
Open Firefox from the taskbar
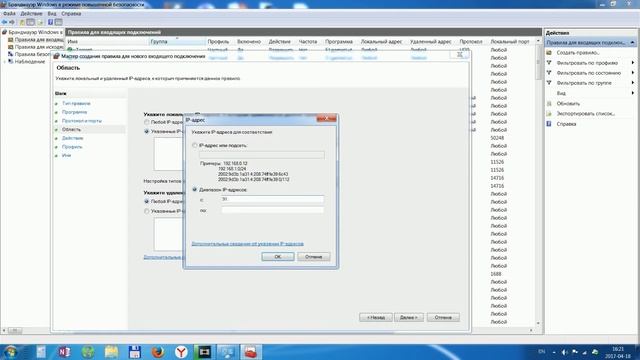click(158, 352)
